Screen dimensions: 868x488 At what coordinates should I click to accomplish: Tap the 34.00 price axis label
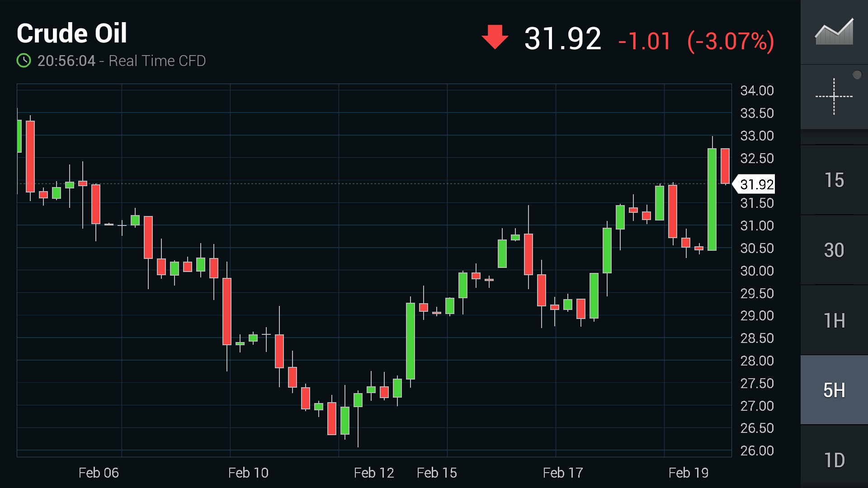pyautogui.click(x=756, y=91)
